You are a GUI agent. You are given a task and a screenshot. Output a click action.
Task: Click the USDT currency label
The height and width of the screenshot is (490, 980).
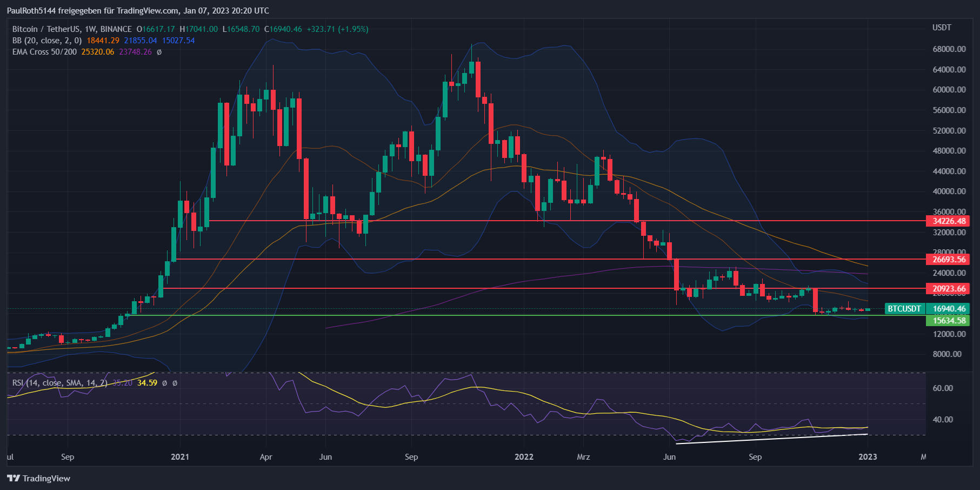(x=942, y=28)
